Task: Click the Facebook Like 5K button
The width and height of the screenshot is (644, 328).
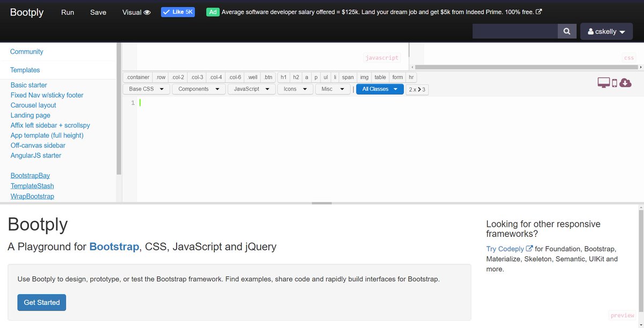Action: click(x=178, y=12)
